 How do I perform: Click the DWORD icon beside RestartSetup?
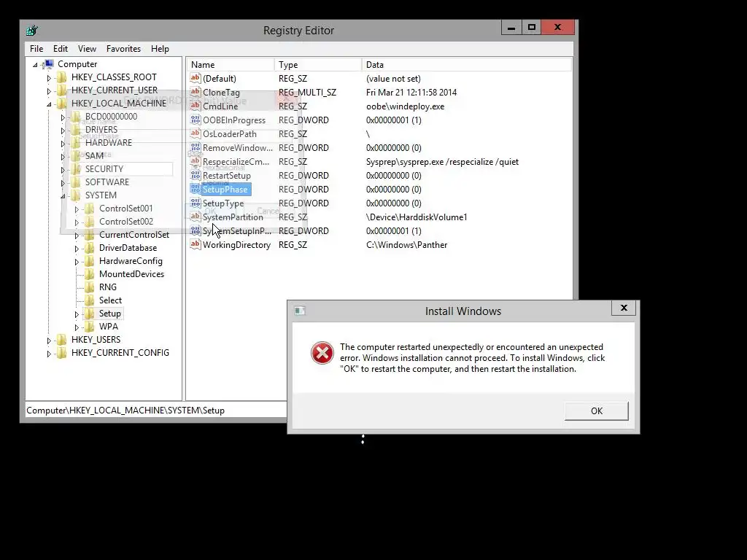coord(196,175)
